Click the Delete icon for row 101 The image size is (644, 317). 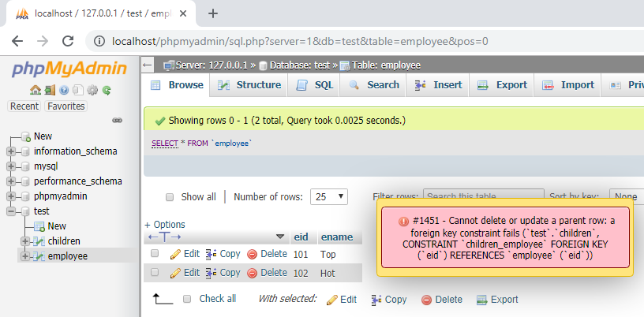point(253,254)
